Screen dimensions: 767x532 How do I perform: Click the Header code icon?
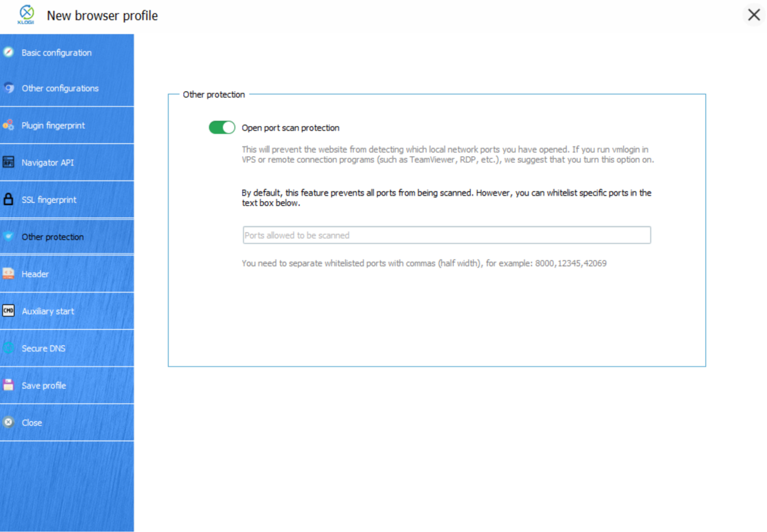click(8, 273)
